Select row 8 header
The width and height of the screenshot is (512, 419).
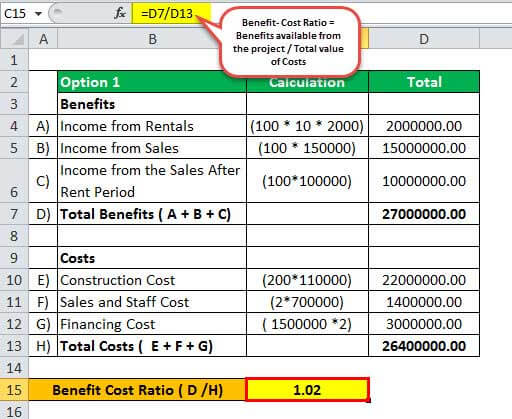coord(14,236)
